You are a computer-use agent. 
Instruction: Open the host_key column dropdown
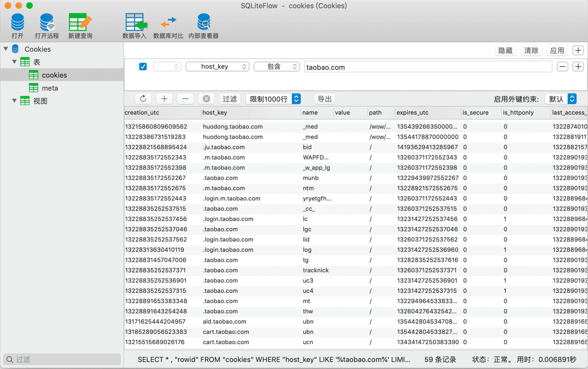(217, 67)
